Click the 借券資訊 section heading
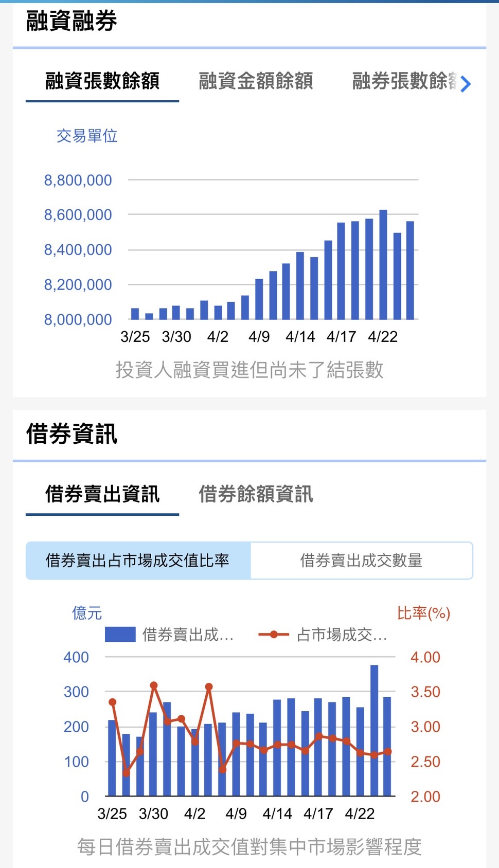499x868 pixels. [x=72, y=433]
